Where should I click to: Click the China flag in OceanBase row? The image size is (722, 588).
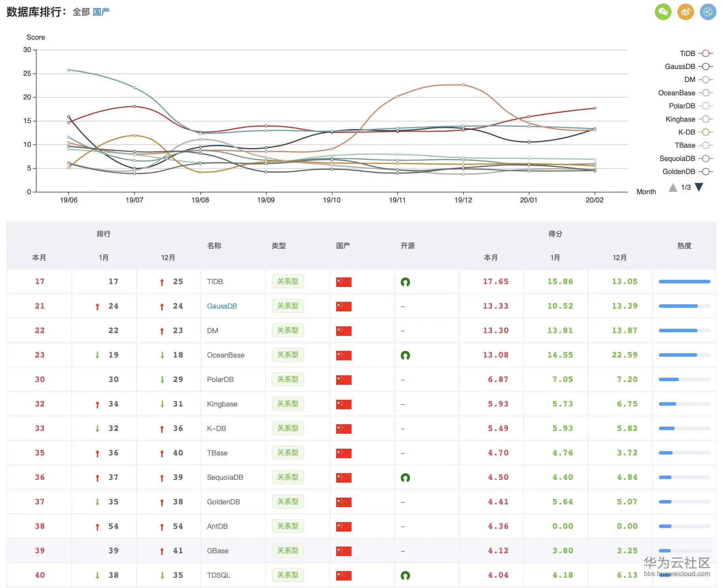344,355
